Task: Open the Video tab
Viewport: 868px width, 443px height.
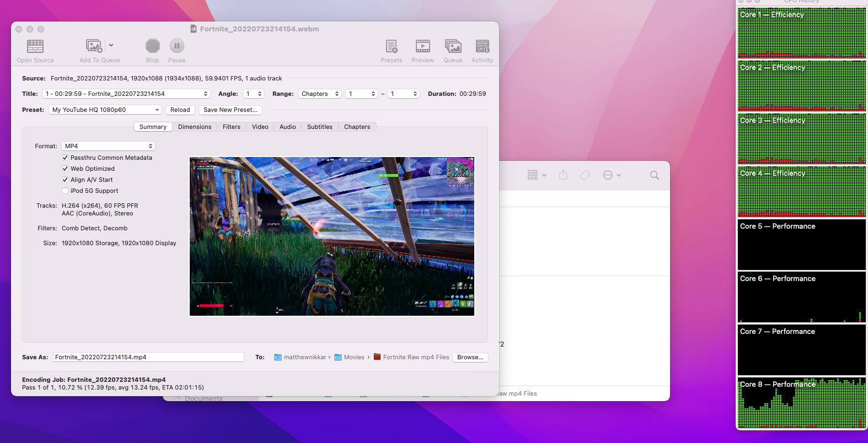Action: click(x=260, y=127)
